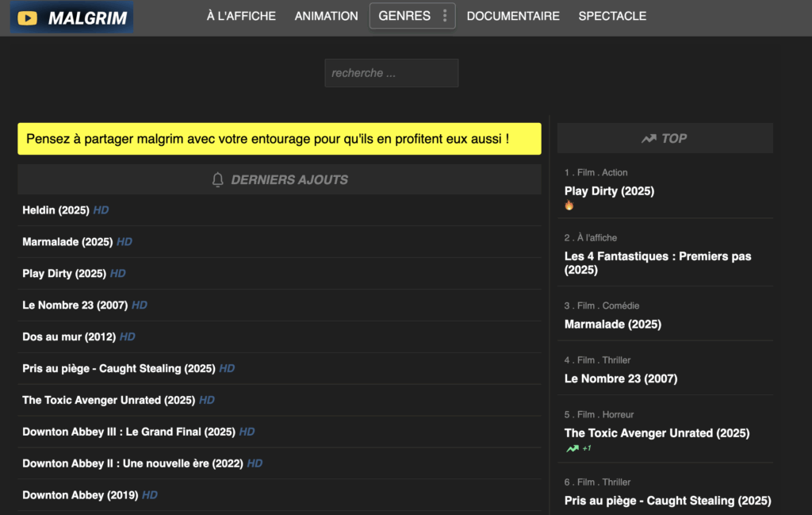Open the À l'affiche menu item
This screenshot has height=515, width=812.
tap(241, 16)
